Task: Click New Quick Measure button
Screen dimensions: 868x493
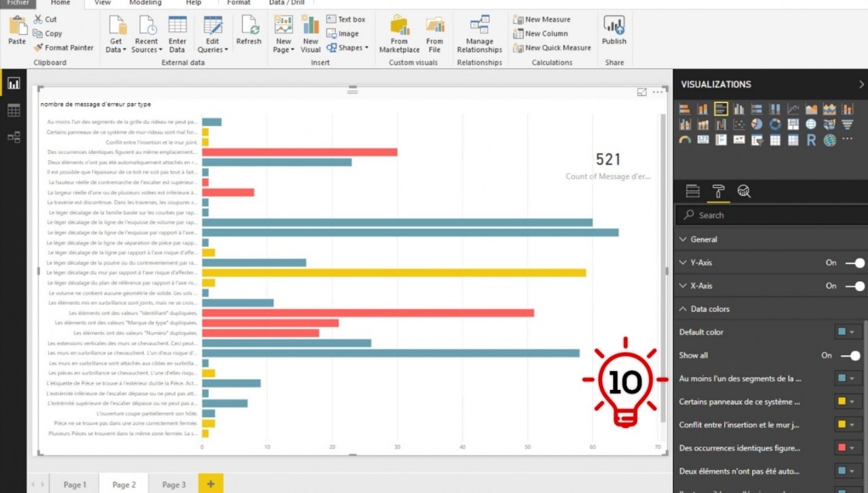Action: pos(552,48)
